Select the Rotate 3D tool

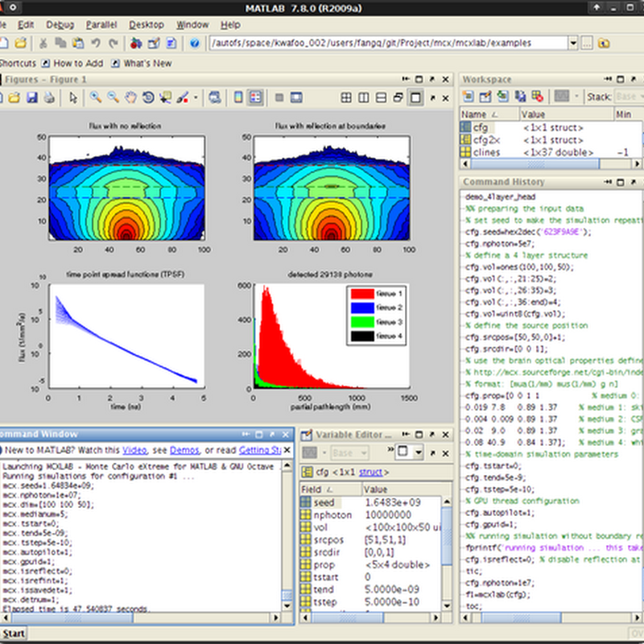click(x=148, y=97)
